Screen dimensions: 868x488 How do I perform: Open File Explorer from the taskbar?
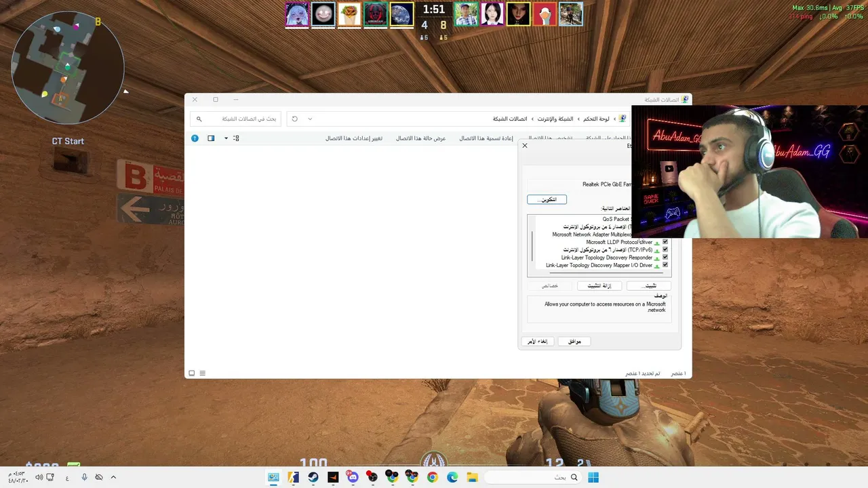472,477
